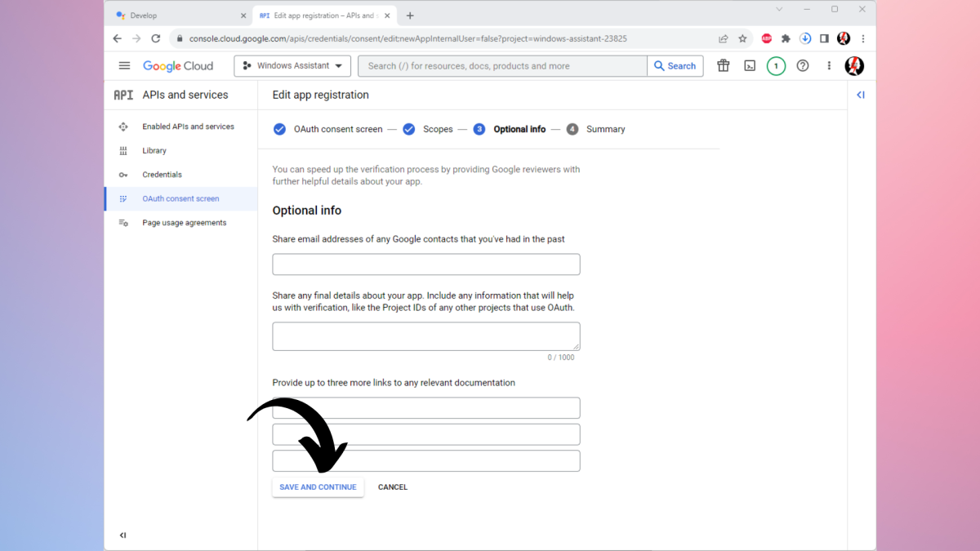
Task: Close the Edit app registration tab
Action: [x=388, y=16]
